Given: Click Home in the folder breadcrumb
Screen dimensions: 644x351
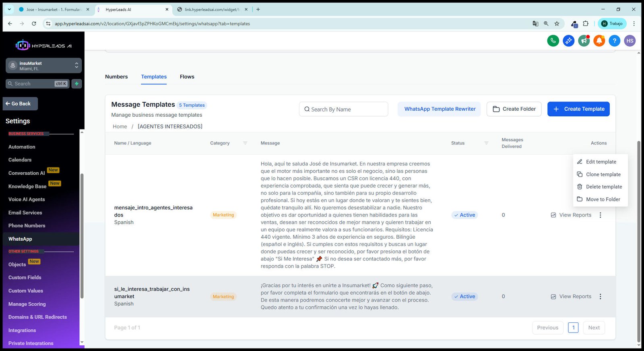Looking at the screenshot, I should pos(120,126).
